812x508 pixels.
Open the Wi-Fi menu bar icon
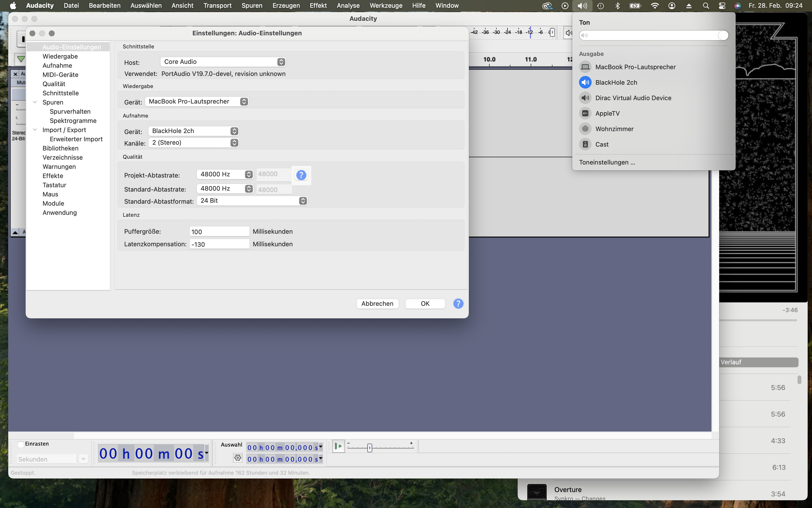[x=655, y=6]
